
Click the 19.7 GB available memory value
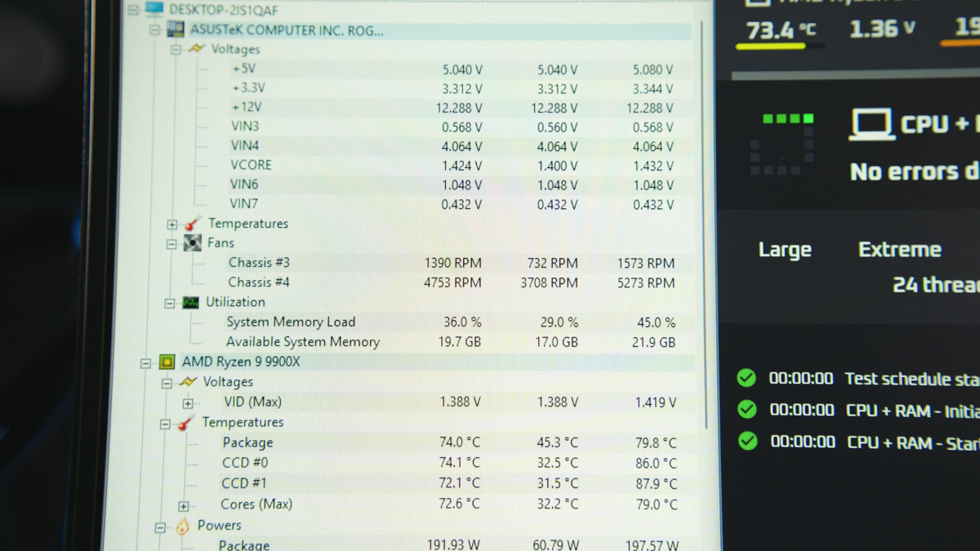point(461,342)
